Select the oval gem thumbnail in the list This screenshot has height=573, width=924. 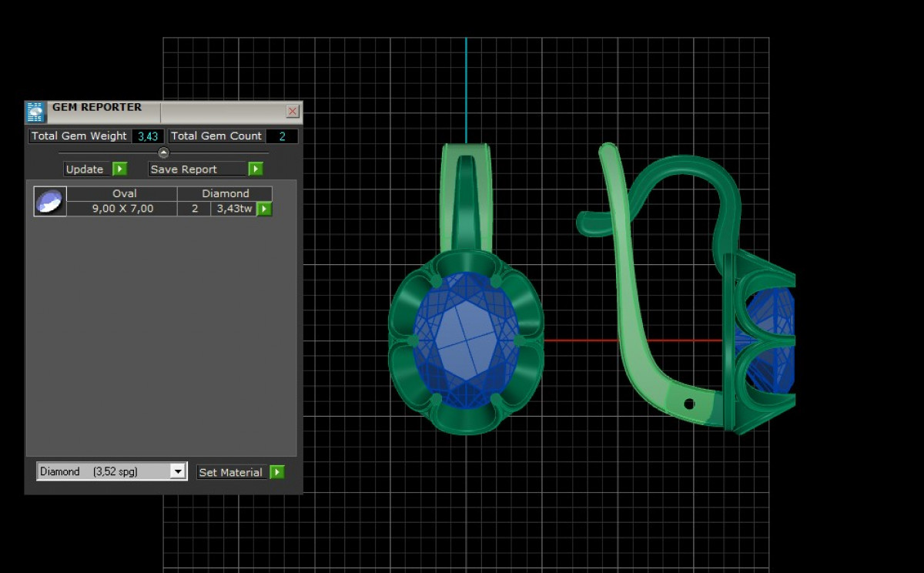click(50, 201)
